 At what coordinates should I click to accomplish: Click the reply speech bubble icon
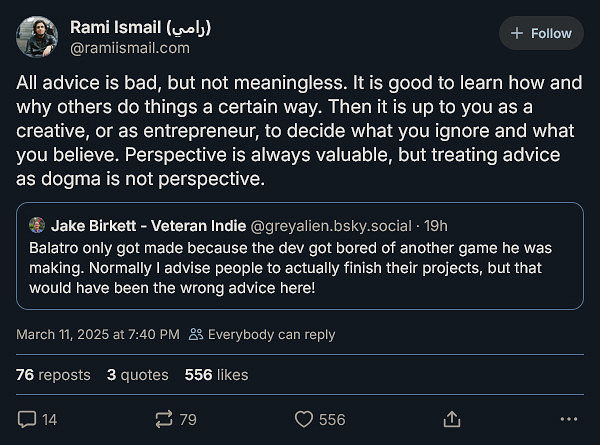(x=27, y=420)
